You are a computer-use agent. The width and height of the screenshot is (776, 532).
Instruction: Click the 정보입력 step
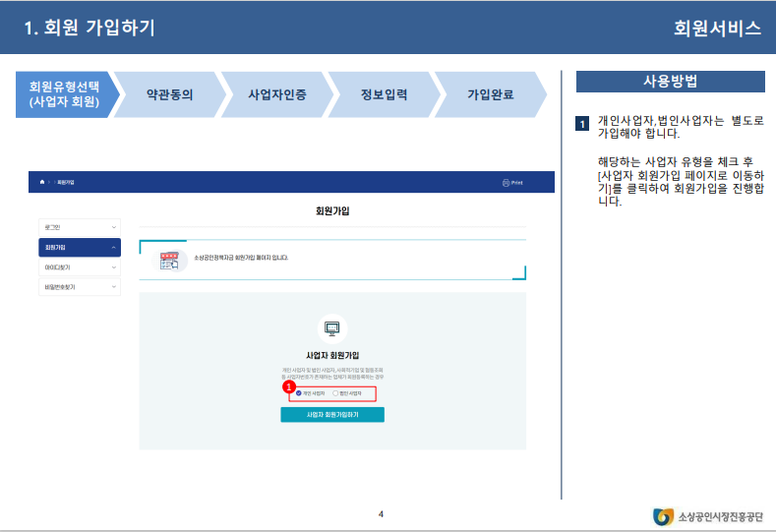pyautogui.click(x=384, y=94)
